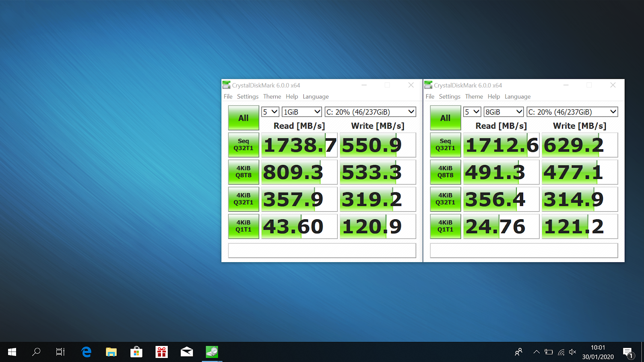Select the 121.2 write result
Screen dimensions: 644x362
pos(580,226)
